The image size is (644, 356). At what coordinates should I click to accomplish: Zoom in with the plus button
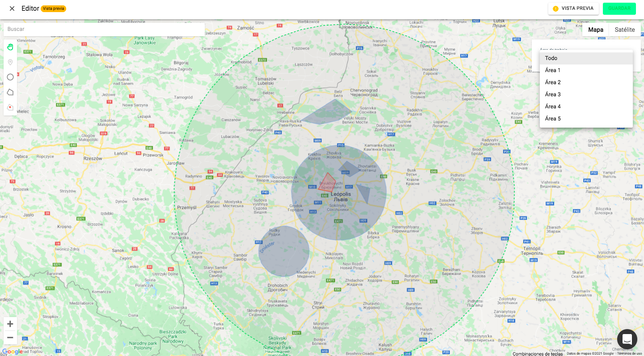click(10, 324)
